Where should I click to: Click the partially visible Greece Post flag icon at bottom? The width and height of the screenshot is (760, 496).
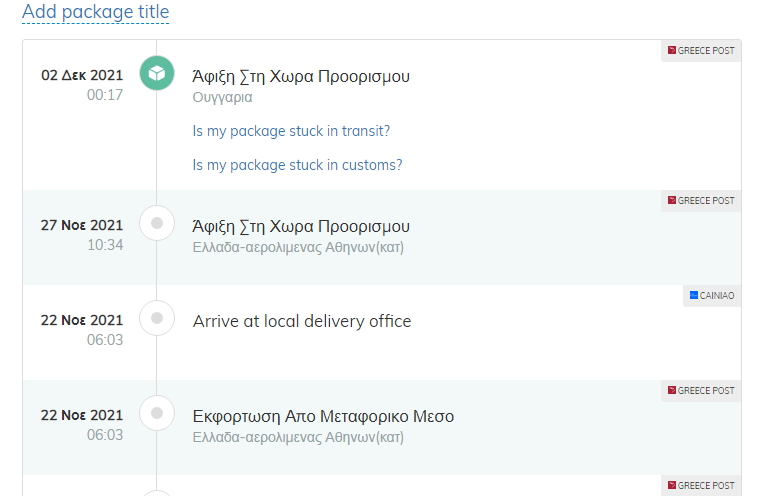pyautogui.click(x=672, y=485)
